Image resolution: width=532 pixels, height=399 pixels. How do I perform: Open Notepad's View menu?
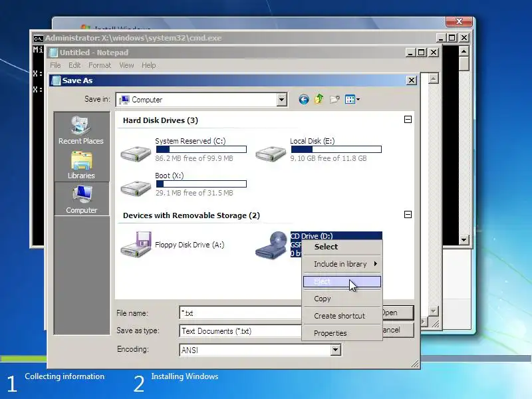tap(126, 65)
